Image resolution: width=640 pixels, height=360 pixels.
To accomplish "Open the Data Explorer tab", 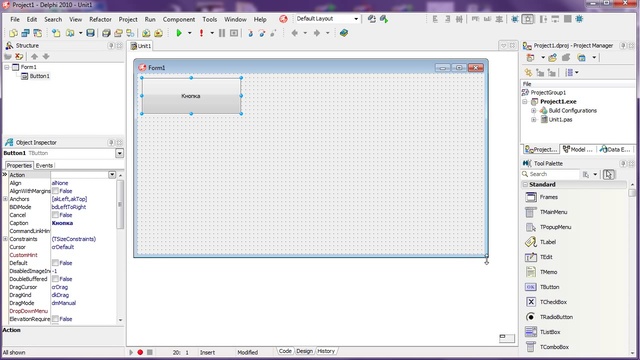I will [x=615, y=149].
